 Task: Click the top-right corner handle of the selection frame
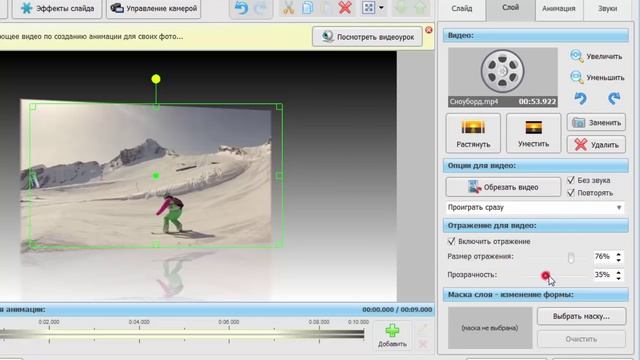(279, 107)
